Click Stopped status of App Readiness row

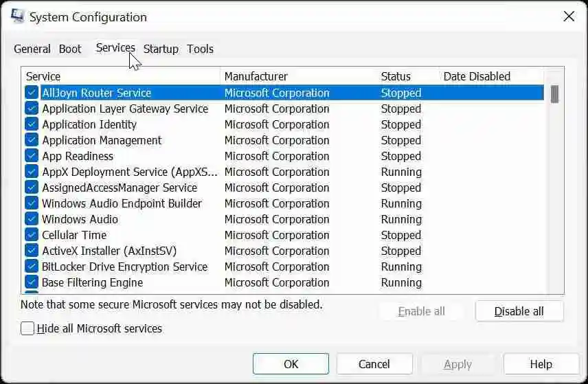401,156
